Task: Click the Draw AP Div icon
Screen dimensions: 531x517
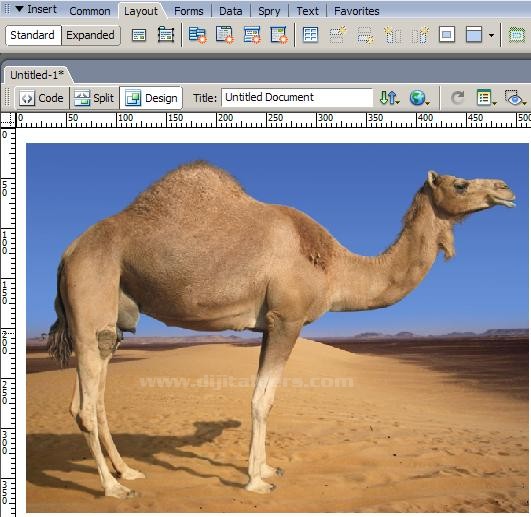Action: (x=166, y=35)
